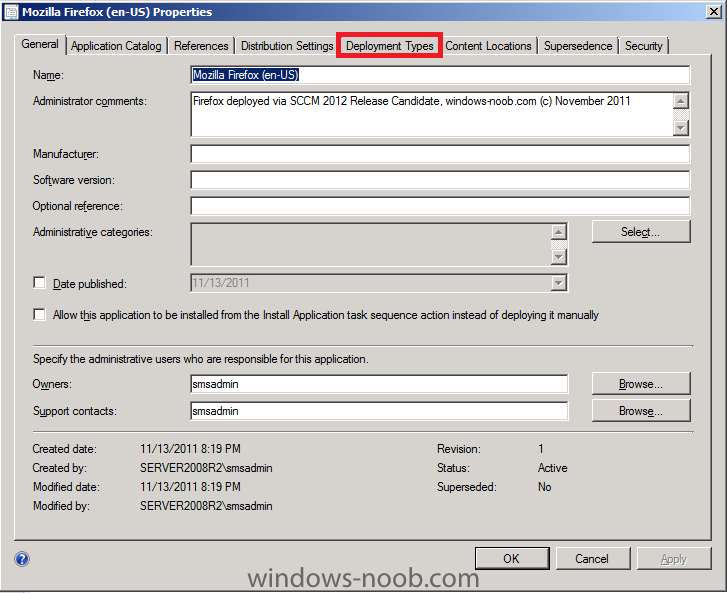Click the blue help question mark icon
727x593 pixels.
click(x=22, y=559)
